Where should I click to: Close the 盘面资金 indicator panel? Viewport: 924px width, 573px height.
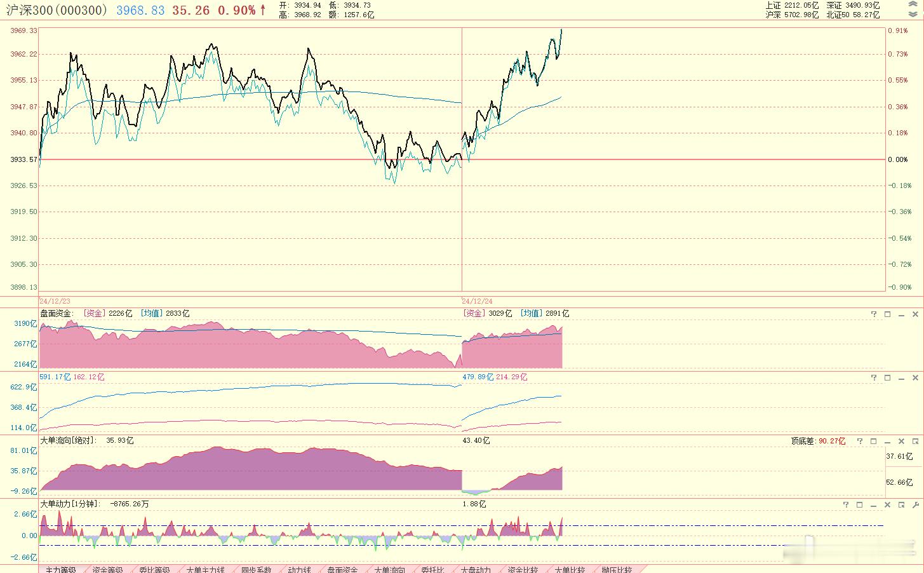point(915,314)
